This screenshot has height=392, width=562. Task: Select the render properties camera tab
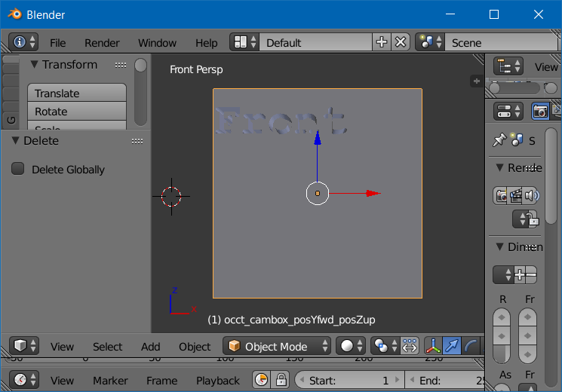pos(539,111)
